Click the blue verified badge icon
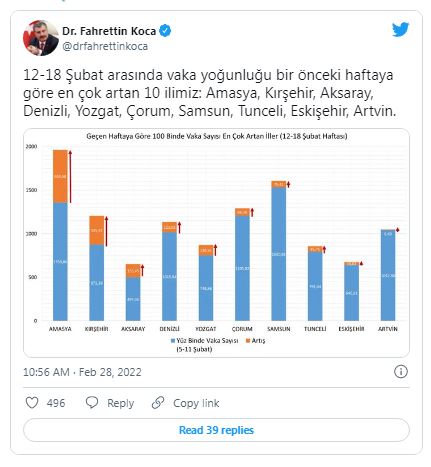Image resolution: width=431 pixels, height=467 pixels. pyautogui.click(x=165, y=31)
